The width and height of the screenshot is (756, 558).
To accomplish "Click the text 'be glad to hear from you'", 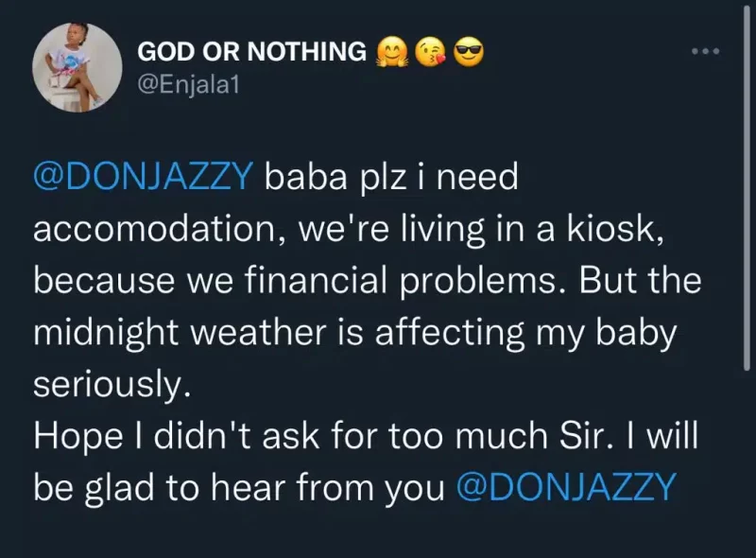I will click(x=239, y=488).
